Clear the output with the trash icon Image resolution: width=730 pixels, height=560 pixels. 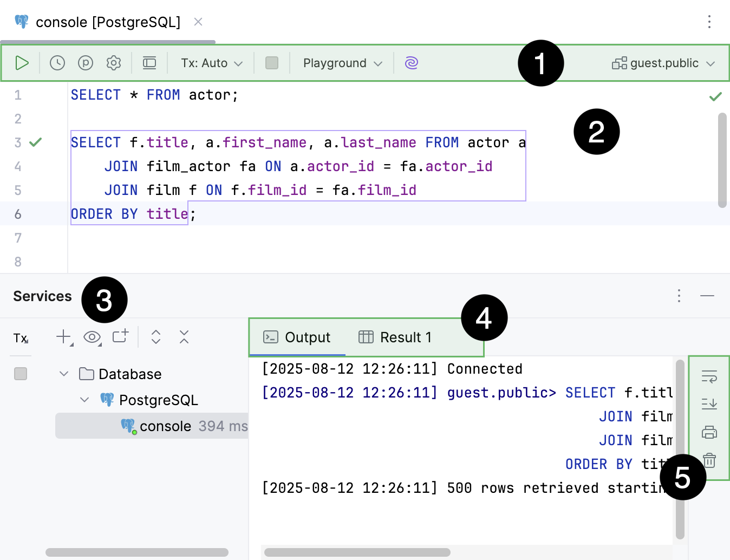pyautogui.click(x=709, y=460)
